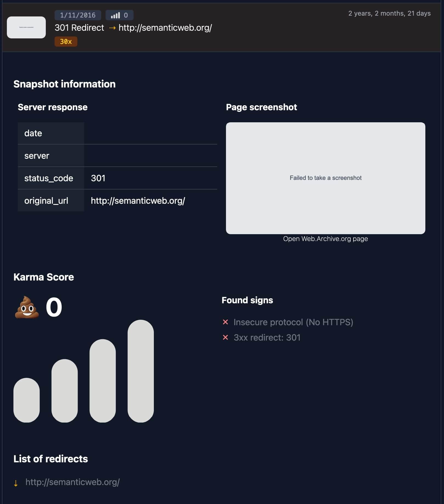Click the poop emoji karma icon
Screen dimensions: 444x504
27,307
